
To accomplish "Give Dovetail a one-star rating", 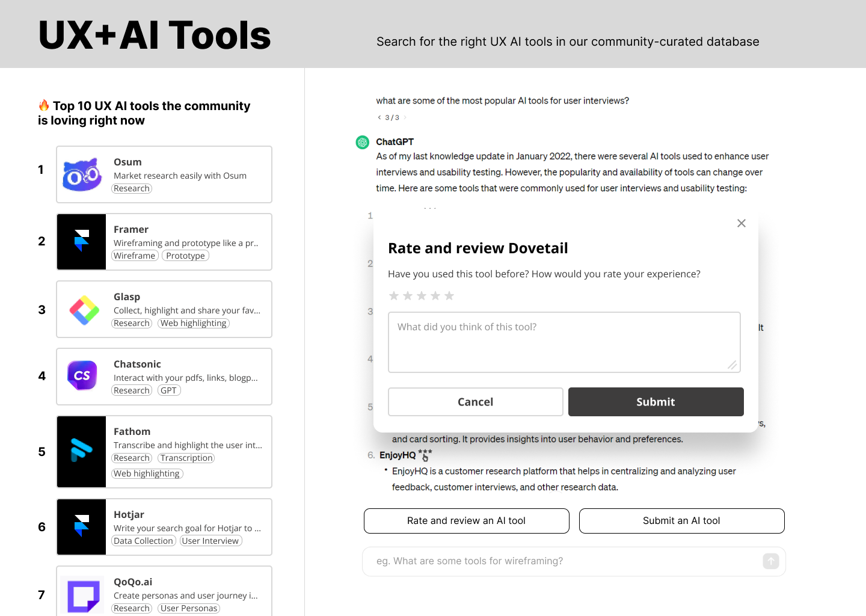I will click(x=394, y=295).
